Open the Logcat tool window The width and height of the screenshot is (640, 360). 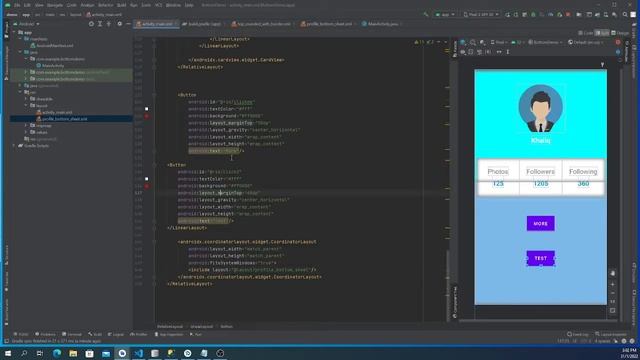point(116,334)
